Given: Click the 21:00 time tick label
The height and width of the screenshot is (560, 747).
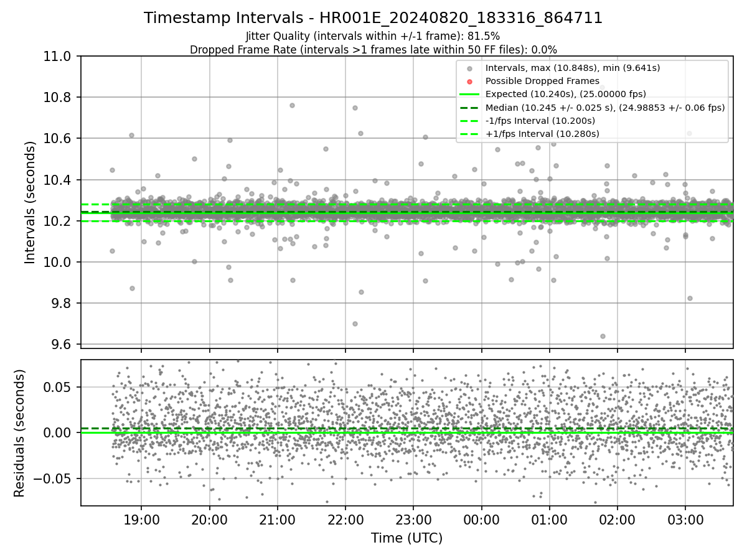Looking at the screenshot, I should coord(277,519).
